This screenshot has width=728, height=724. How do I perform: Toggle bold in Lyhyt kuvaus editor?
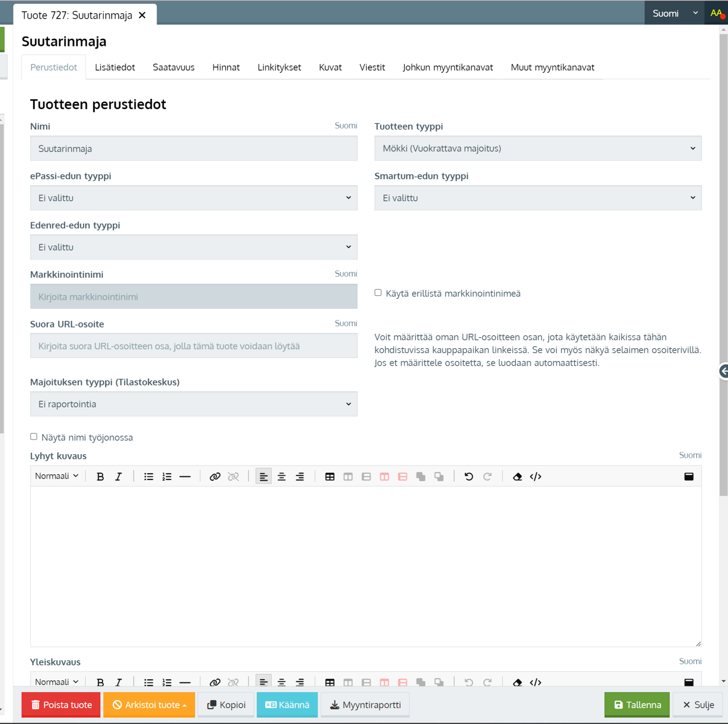(x=100, y=476)
